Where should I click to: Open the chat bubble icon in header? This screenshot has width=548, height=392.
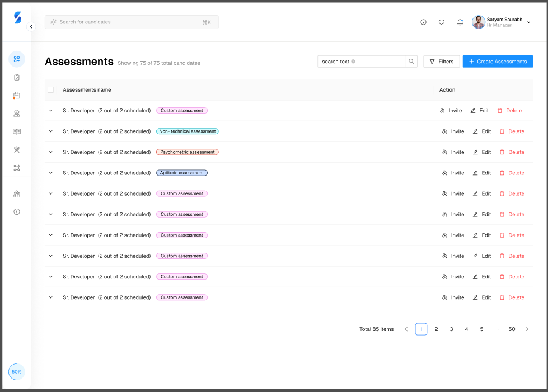coord(442,22)
